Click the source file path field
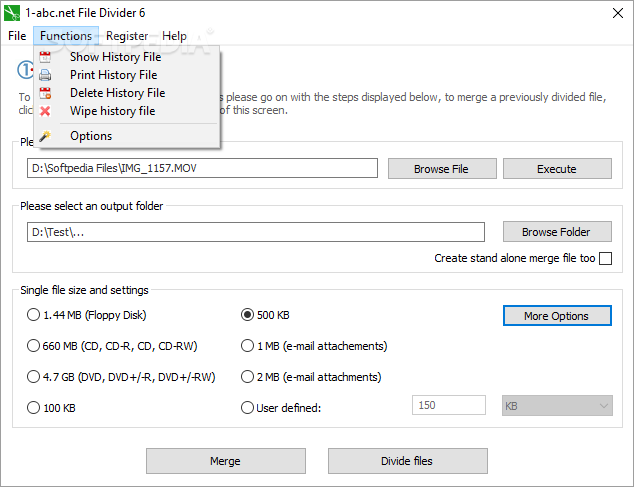Screen dimensions: 634x487 (x=202, y=168)
